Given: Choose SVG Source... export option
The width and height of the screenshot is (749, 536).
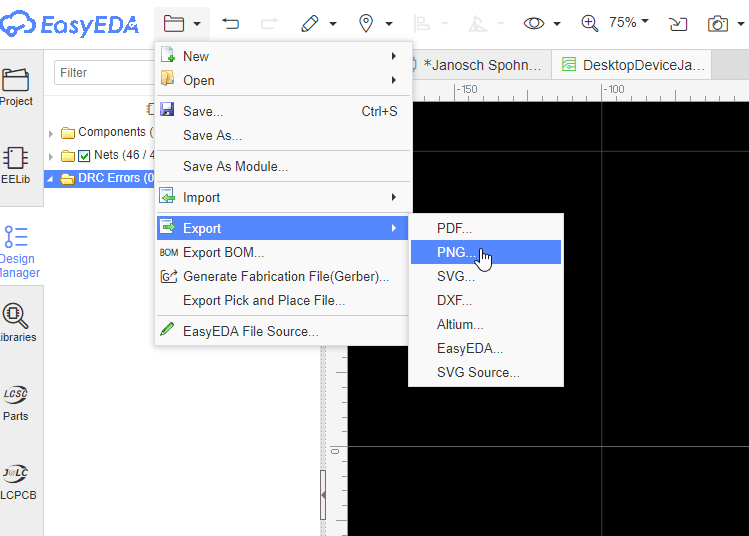Looking at the screenshot, I should [x=486, y=372].
